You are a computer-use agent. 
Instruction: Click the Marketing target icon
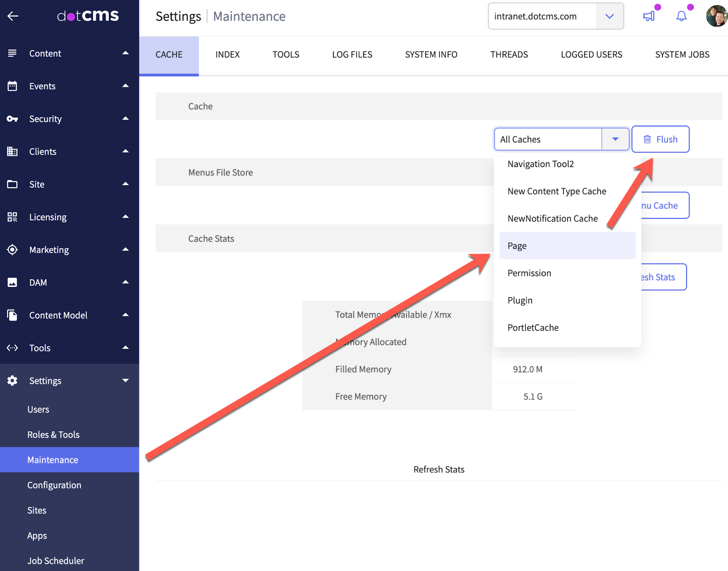(x=12, y=250)
